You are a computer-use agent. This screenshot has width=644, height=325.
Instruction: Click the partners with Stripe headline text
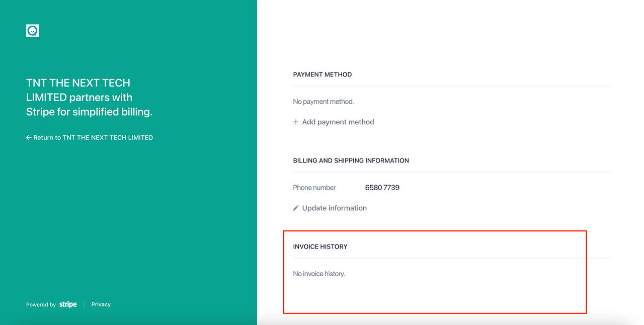click(x=89, y=97)
